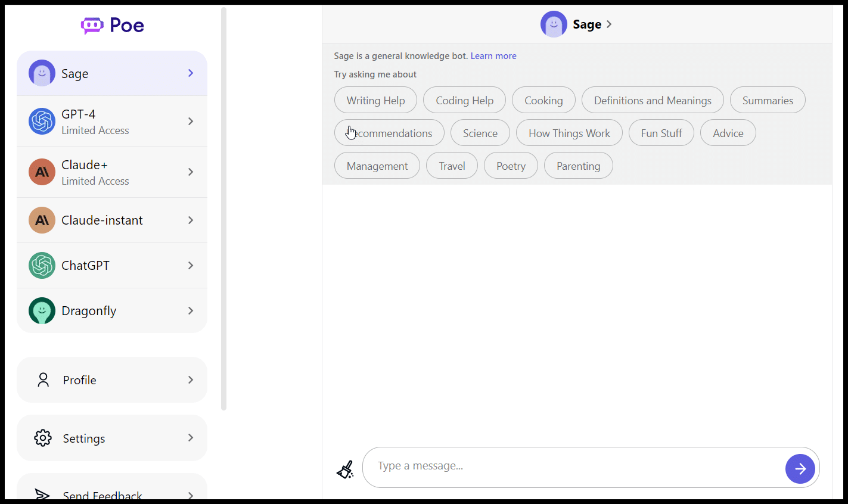The image size is (848, 504).
Task: Choose the Parenting suggestion
Action: [x=578, y=166]
